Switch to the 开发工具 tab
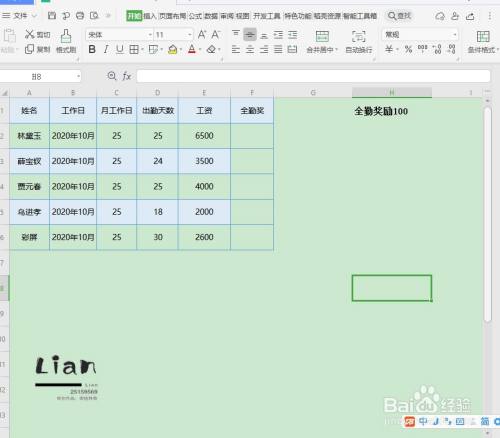The width and height of the screenshot is (500, 438). (x=267, y=16)
